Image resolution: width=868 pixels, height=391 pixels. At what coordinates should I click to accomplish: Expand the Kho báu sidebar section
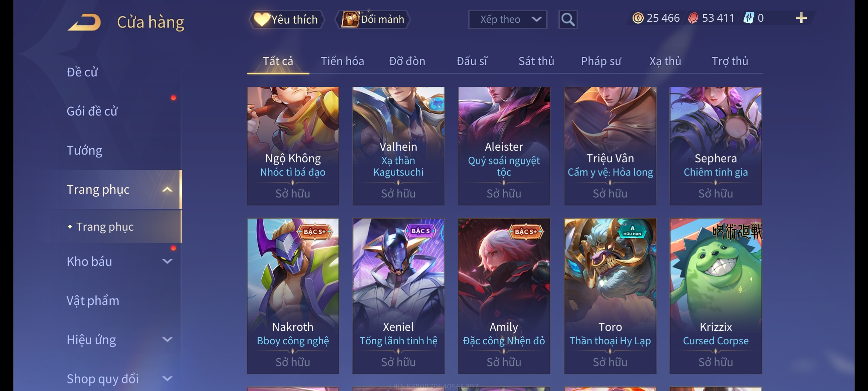(x=167, y=261)
